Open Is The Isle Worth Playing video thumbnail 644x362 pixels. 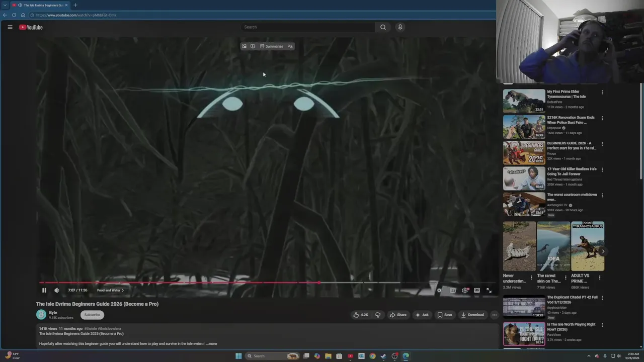click(524, 334)
